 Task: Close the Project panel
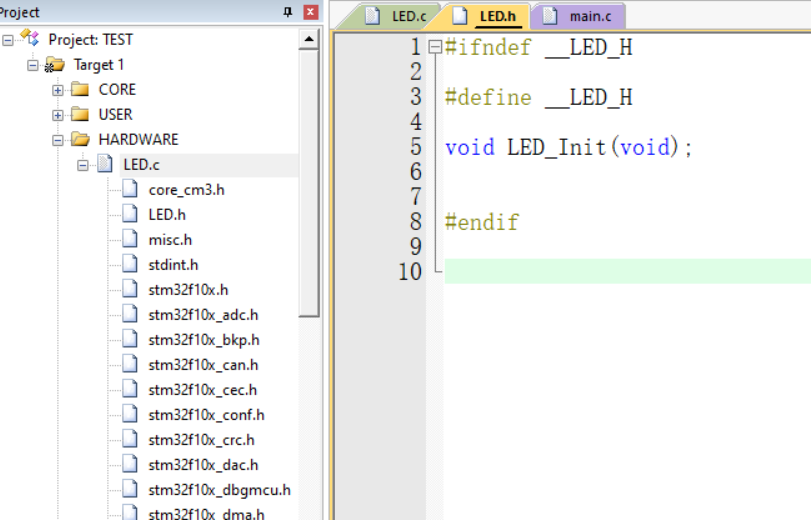(310, 12)
